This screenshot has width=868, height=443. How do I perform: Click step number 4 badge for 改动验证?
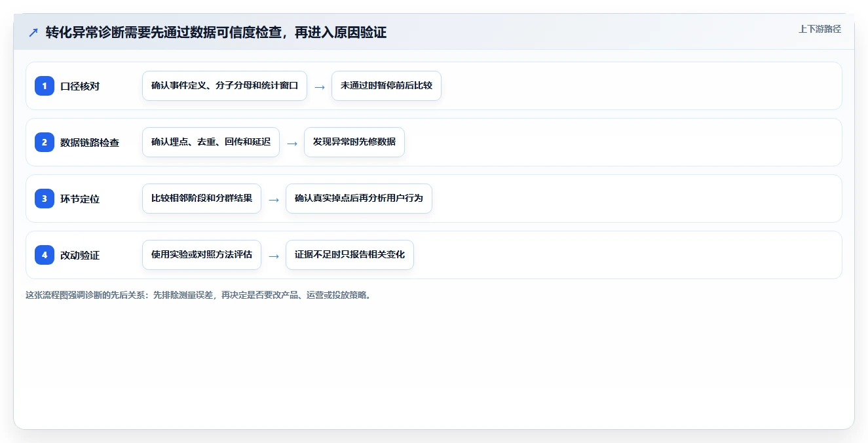45,255
